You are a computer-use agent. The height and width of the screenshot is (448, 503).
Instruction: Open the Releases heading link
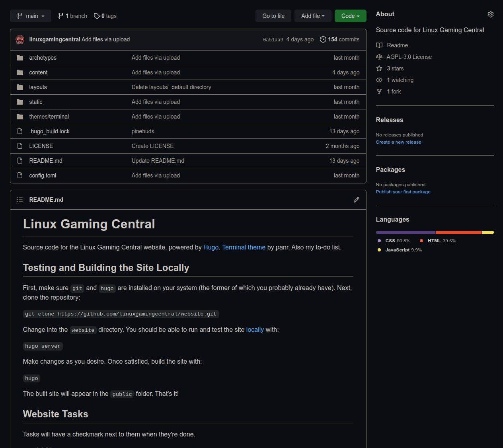[x=390, y=120]
